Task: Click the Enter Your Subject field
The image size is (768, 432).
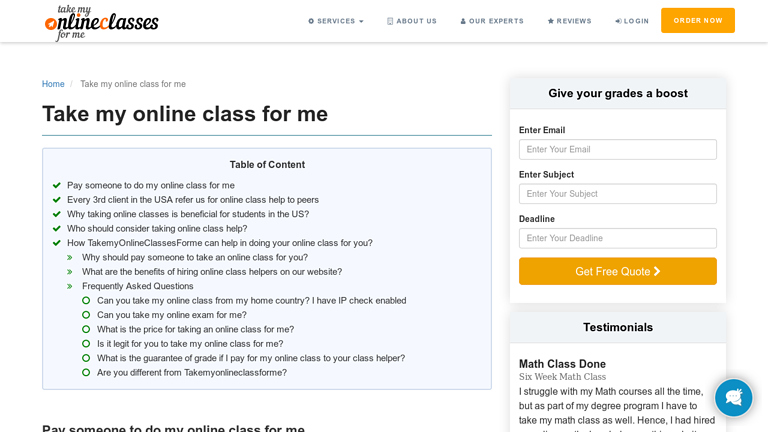Action: 617,194
